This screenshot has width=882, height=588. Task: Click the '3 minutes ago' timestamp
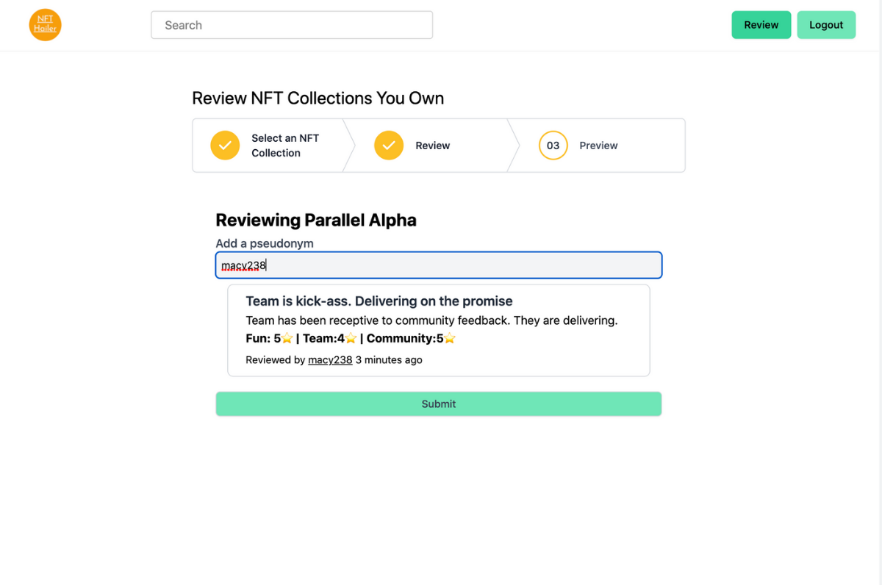tap(389, 360)
